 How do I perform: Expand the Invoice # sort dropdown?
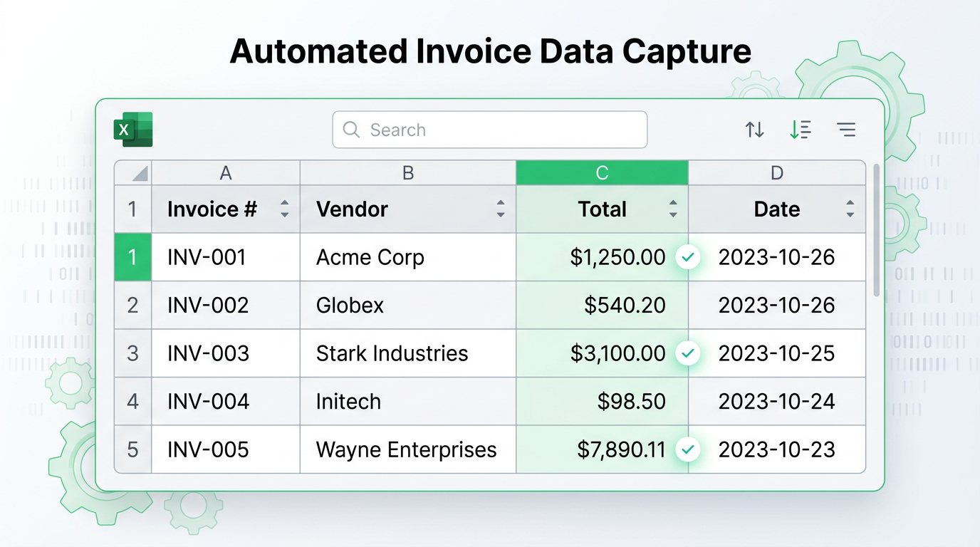pyautogui.click(x=285, y=209)
